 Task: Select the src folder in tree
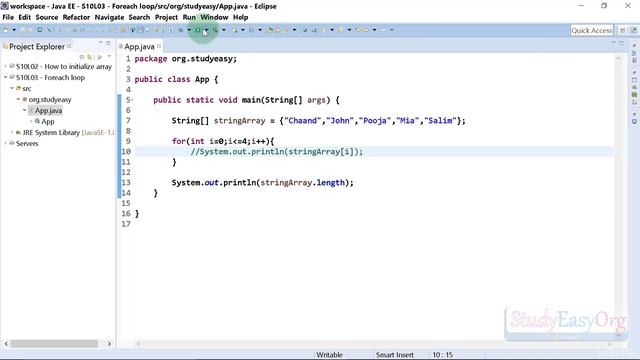(27, 88)
